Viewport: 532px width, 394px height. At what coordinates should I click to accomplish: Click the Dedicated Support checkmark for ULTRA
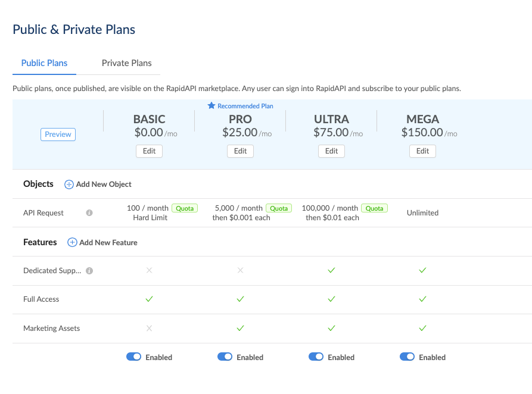click(332, 270)
